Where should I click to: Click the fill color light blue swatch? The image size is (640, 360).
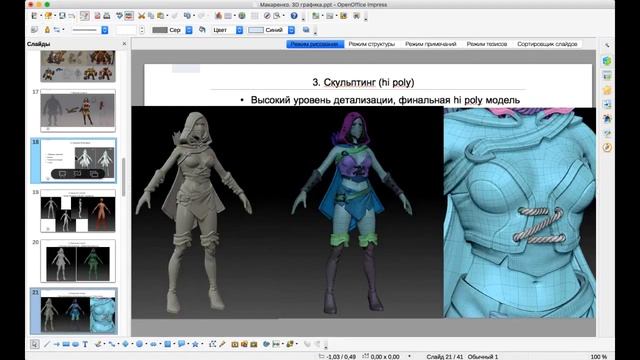pyautogui.click(x=256, y=30)
